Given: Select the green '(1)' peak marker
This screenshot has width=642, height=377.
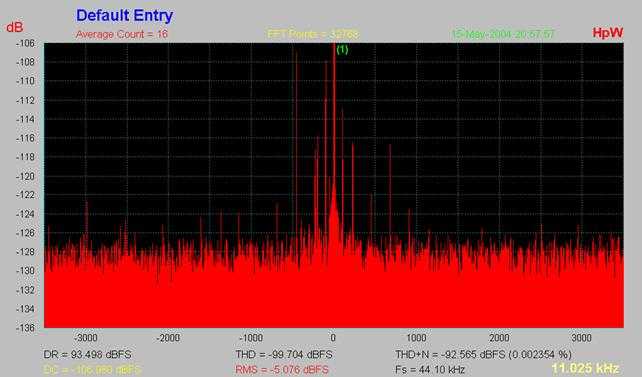Looking at the screenshot, I should [x=342, y=50].
